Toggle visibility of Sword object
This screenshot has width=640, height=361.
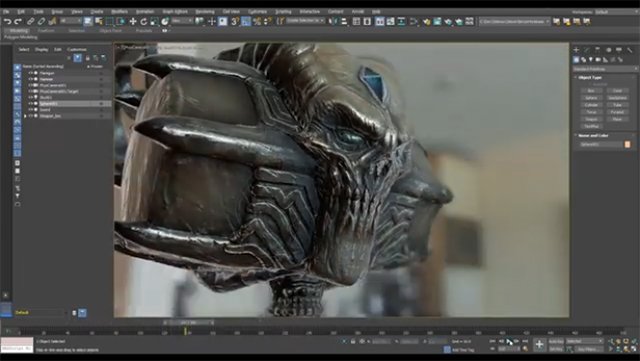(31, 110)
